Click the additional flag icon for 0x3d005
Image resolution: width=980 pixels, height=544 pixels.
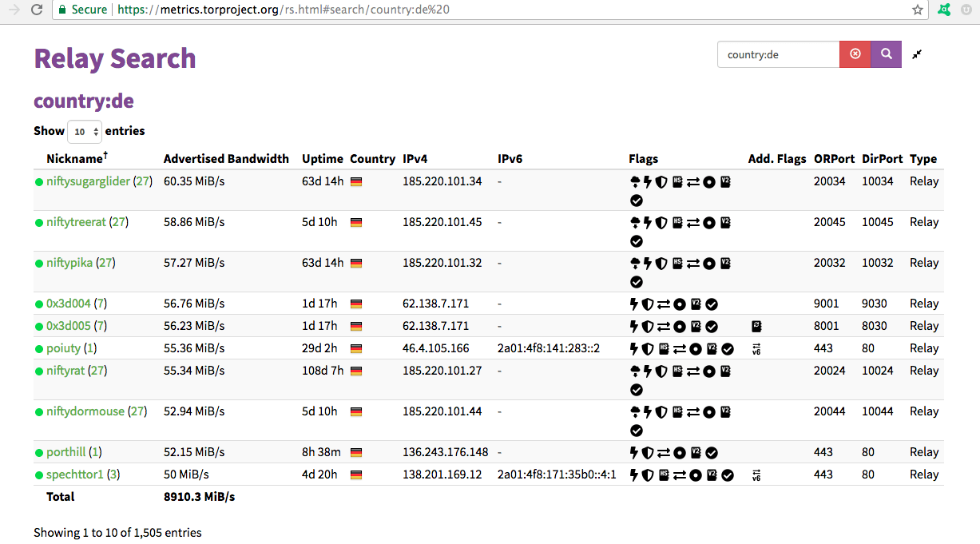click(756, 326)
